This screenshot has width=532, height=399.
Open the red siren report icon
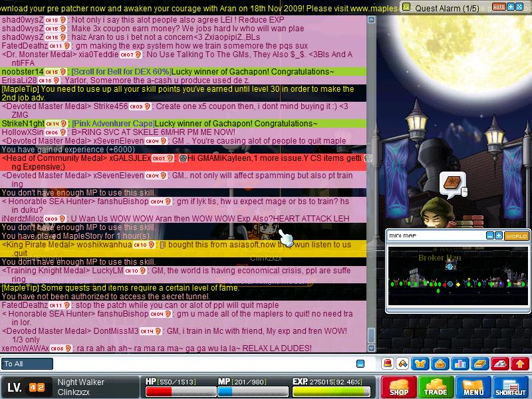[388, 364]
